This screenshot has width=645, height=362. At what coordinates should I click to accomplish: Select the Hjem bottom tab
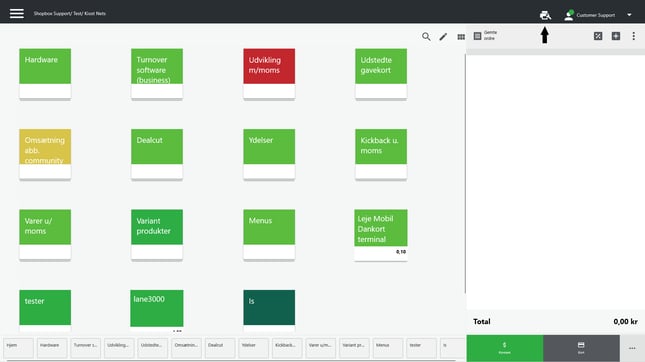(x=19, y=348)
